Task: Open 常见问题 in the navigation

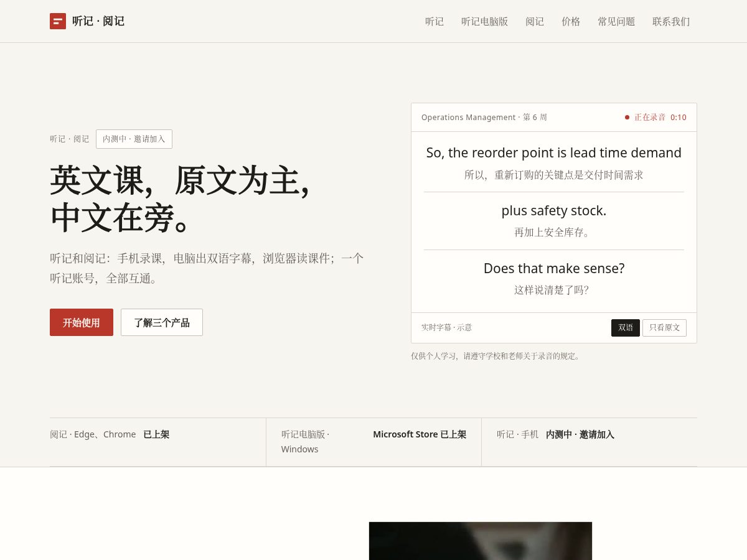Action: (x=616, y=22)
